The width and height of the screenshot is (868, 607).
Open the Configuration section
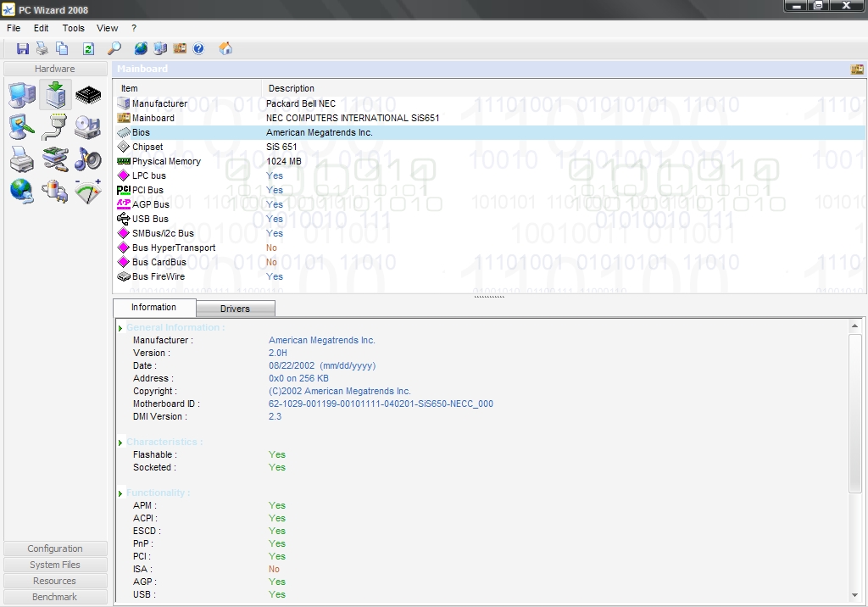click(55, 549)
